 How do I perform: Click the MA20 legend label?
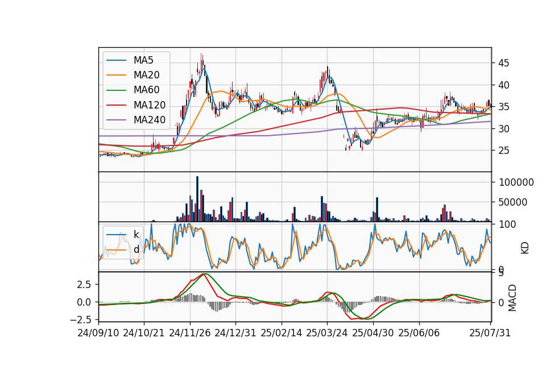[146, 75]
